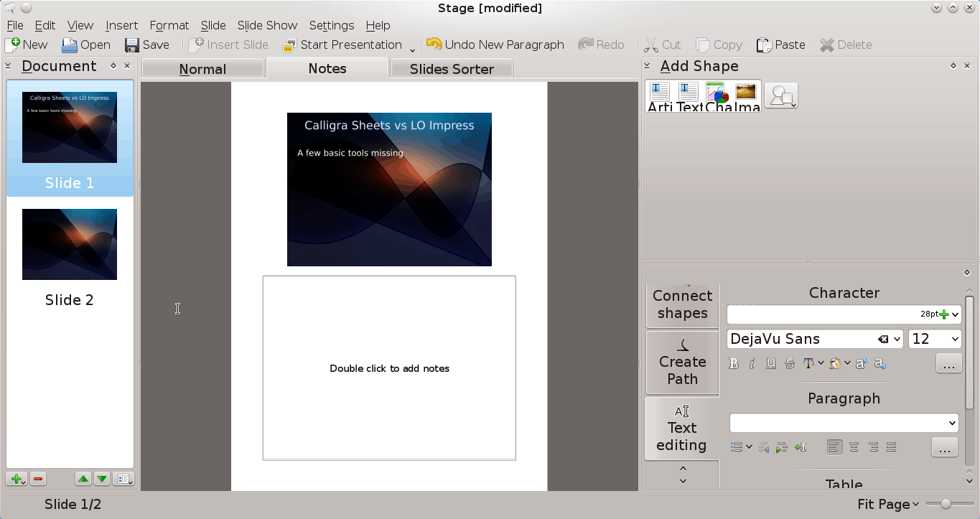Align paragraph text right
This screenshot has width=980, height=519.
point(873,447)
